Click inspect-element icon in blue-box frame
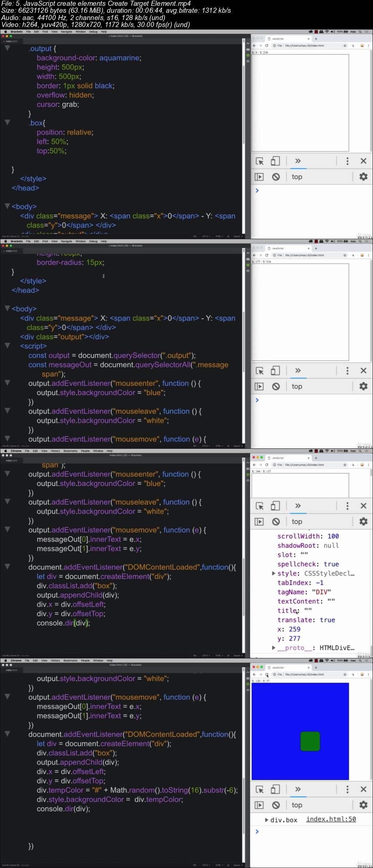The height and width of the screenshot is (868, 373). tap(259, 789)
